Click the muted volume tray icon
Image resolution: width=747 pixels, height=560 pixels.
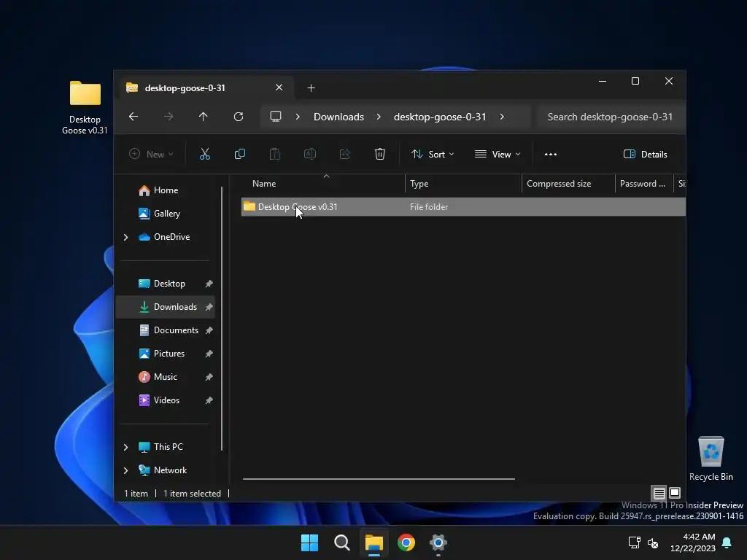(x=653, y=542)
